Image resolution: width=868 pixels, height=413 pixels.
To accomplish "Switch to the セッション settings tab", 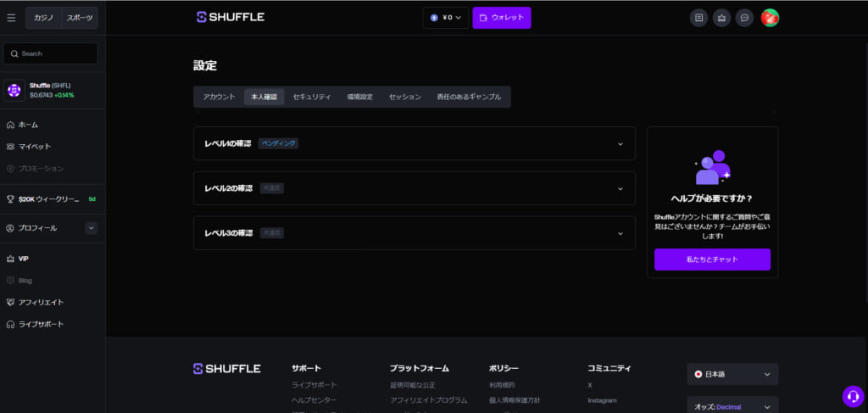I will [x=404, y=97].
